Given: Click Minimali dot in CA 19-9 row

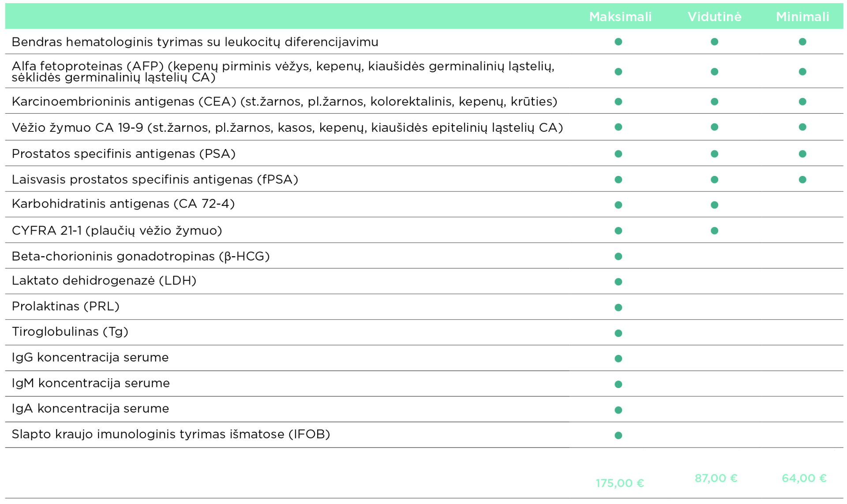Looking at the screenshot, I should tap(802, 127).
